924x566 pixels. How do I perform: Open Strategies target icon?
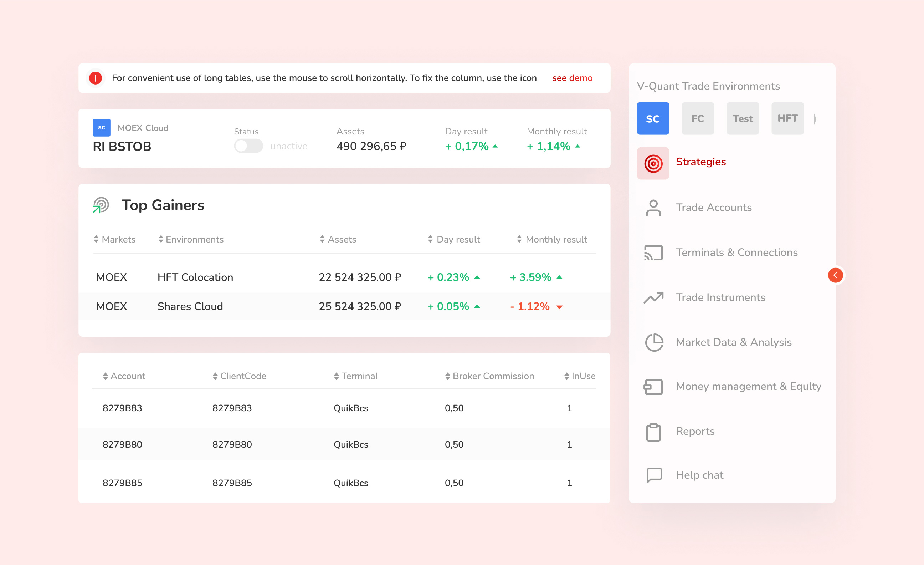[x=653, y=164]
